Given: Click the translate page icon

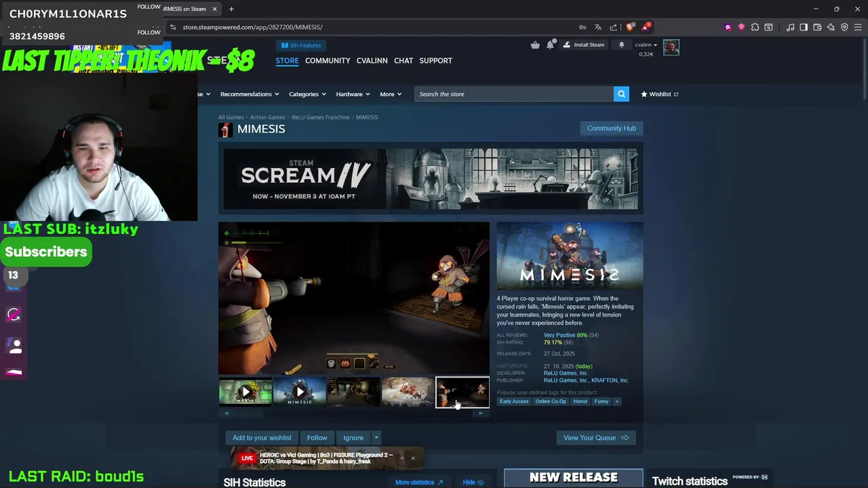Looking at the screenshot, I should (x=598, y=27).
